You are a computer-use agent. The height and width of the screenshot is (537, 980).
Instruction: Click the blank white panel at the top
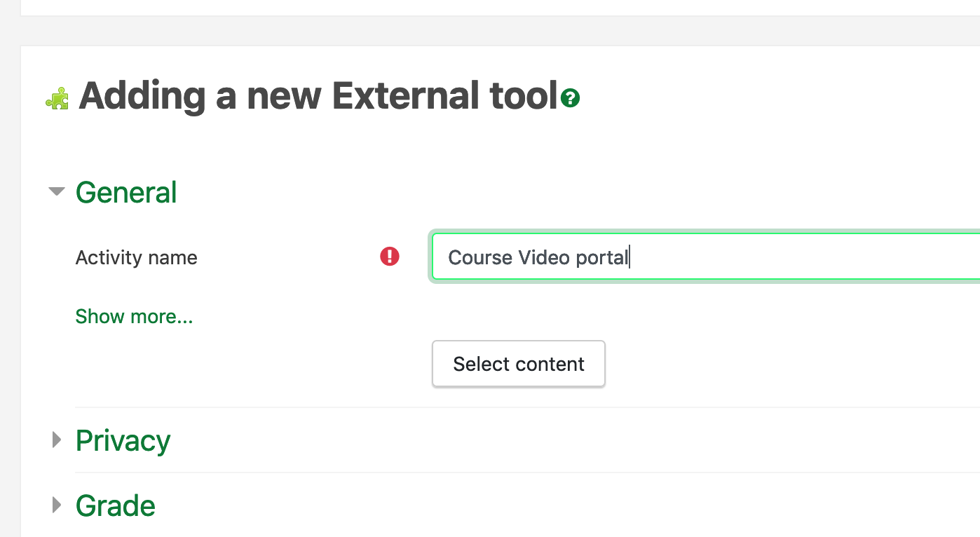[x=491, y=7]
